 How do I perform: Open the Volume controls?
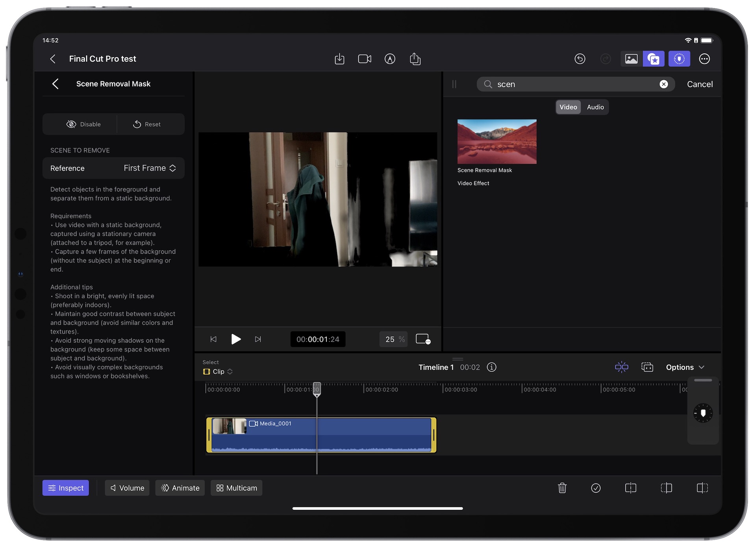point(127,488)
